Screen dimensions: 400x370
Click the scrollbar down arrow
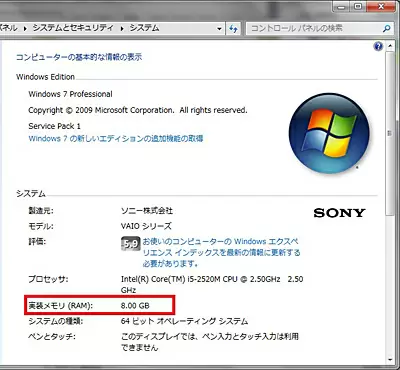coord(390,360)
